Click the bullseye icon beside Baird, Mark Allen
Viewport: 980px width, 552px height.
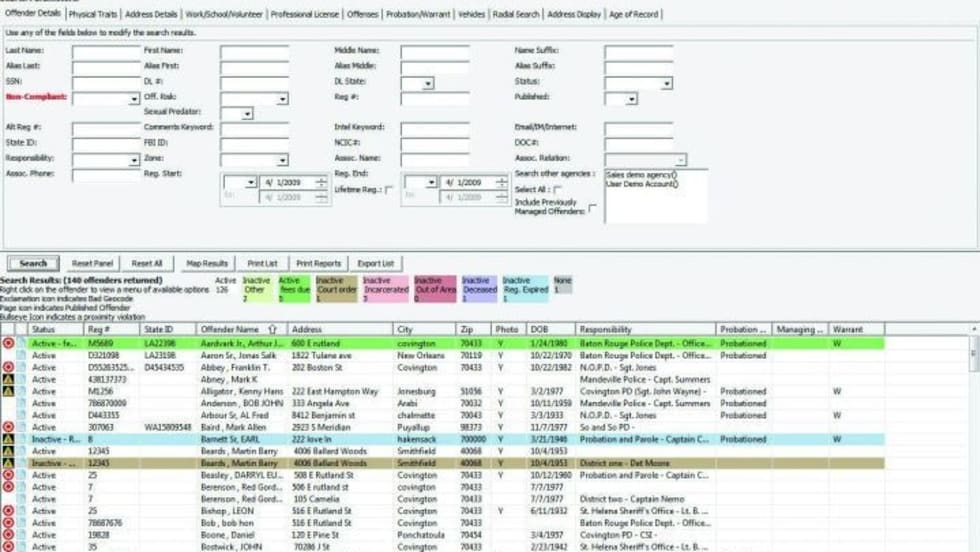pos(8,427)
